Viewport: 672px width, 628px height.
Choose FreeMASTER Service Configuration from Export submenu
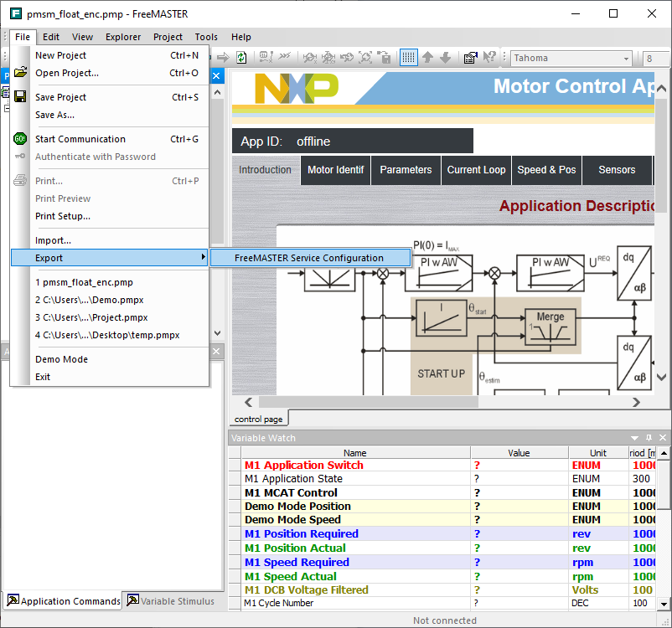[309, 258]
